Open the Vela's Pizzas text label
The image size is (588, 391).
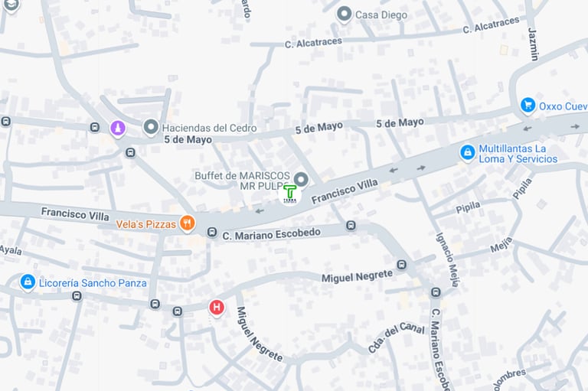[x=146, y=224]
